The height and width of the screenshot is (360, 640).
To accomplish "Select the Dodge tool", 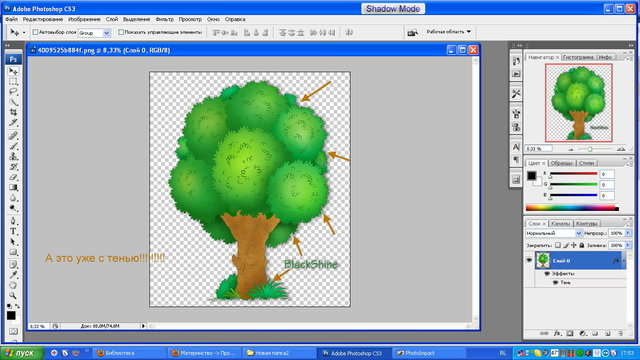I will click(x=13, y=208).
